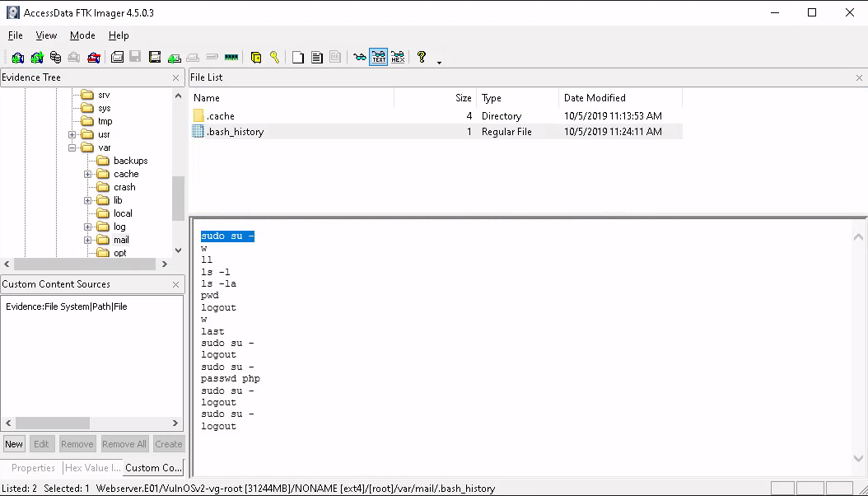The width and height of the screenshot is (868, 496).
Task: Click the Create Disk Image icon
Action: click(x=117, y=57)
